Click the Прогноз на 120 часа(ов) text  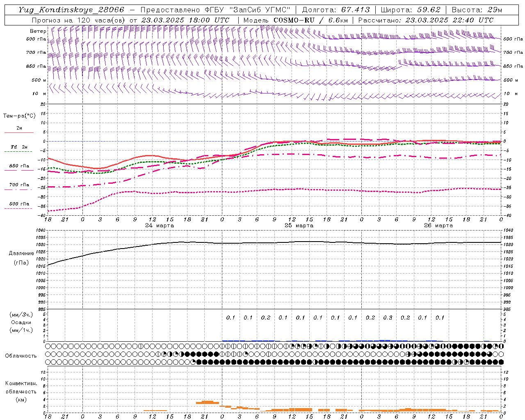tap(79, 20)
